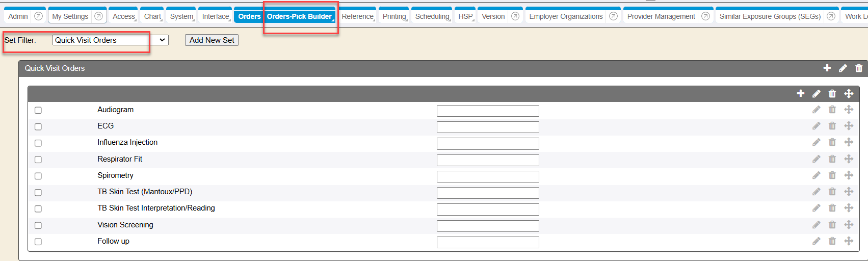This screenshot has width=868, height=261.
Task: Select the Orders tab
Action: click(249, 16)
